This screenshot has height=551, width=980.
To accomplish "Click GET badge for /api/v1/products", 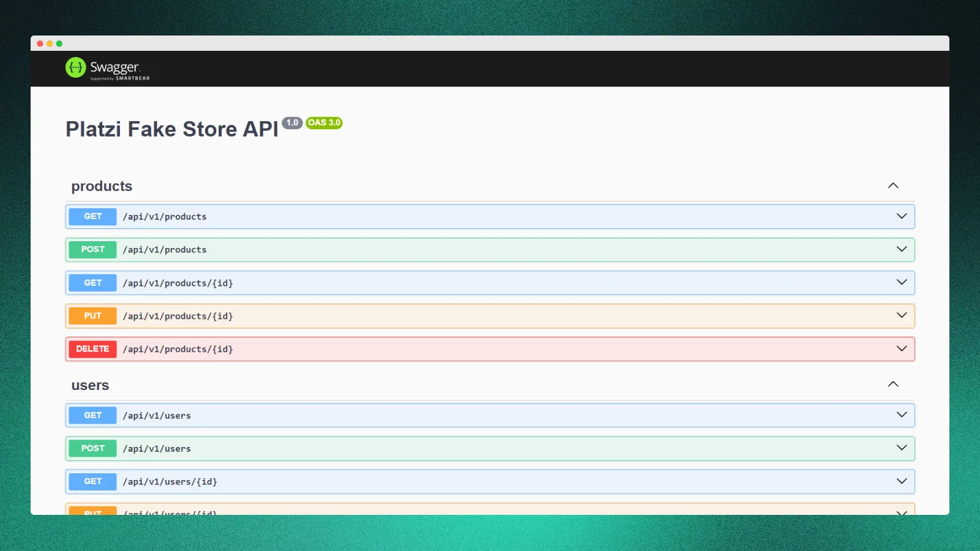I will coord(92,217).
